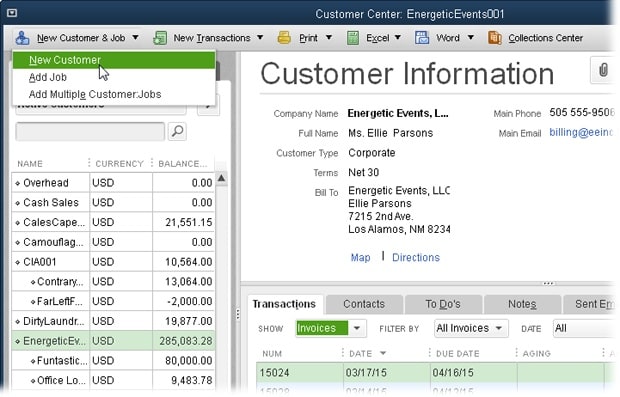Switch to the Transactions tab
Image resolution: width=620 pixels, height=397 pixels.
pyautogui.click(x=284, y=304)
